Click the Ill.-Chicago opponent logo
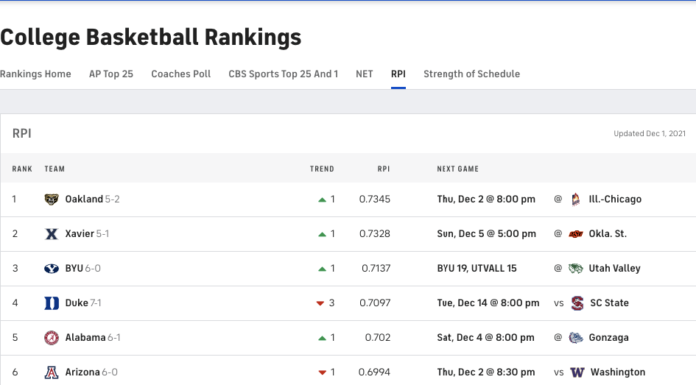The width and height of the screenshot is (696, 385). (x=576, y=199)
